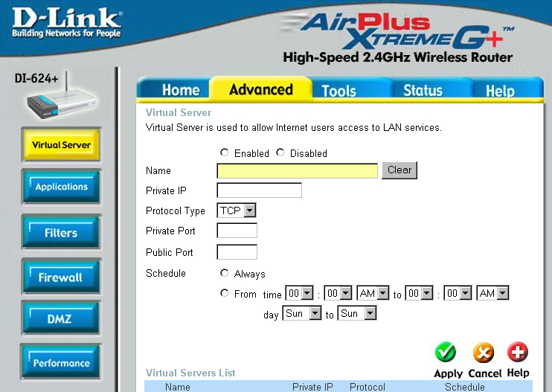Click the Private IP column header in list

pyautogui.click(x=312, y=387)
